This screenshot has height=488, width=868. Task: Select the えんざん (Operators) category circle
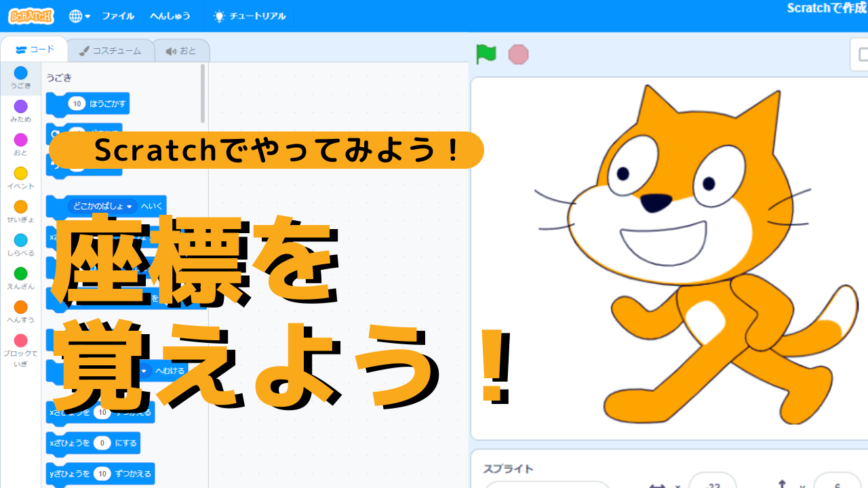coord(21,273)
